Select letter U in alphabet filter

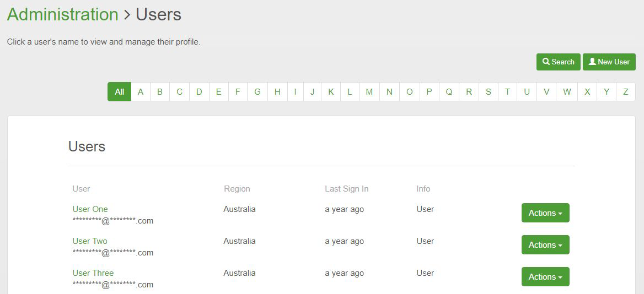click(x=527, y=92)
